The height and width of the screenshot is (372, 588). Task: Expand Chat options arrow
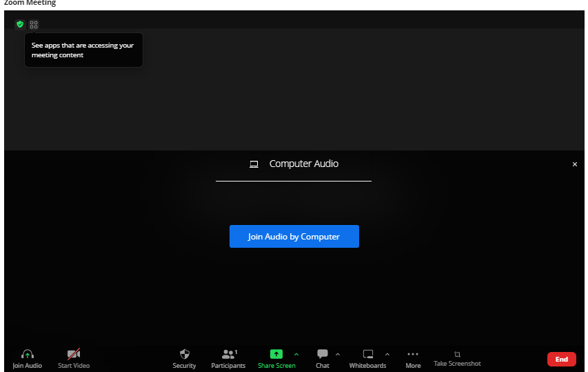click(x=338, y=354)
